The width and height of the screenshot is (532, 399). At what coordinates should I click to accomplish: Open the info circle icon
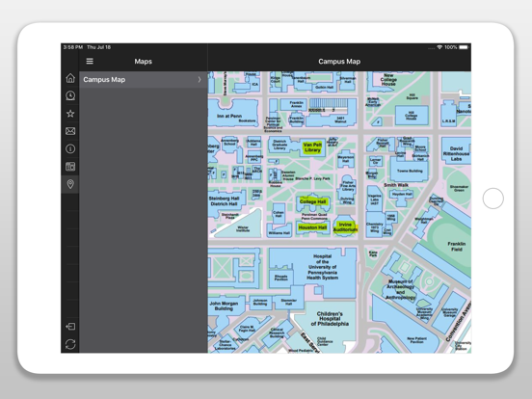coord(70,148)
